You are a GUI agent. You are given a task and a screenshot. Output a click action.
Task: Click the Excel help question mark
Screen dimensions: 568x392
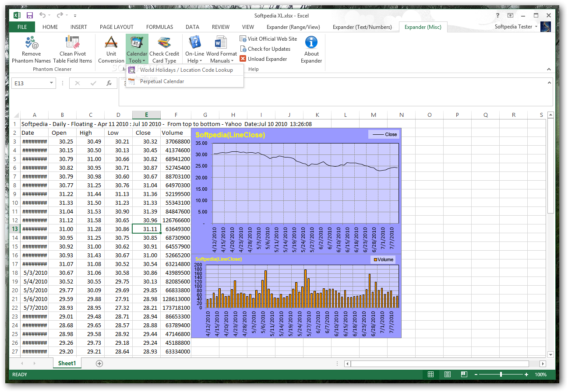coord(497,15)
